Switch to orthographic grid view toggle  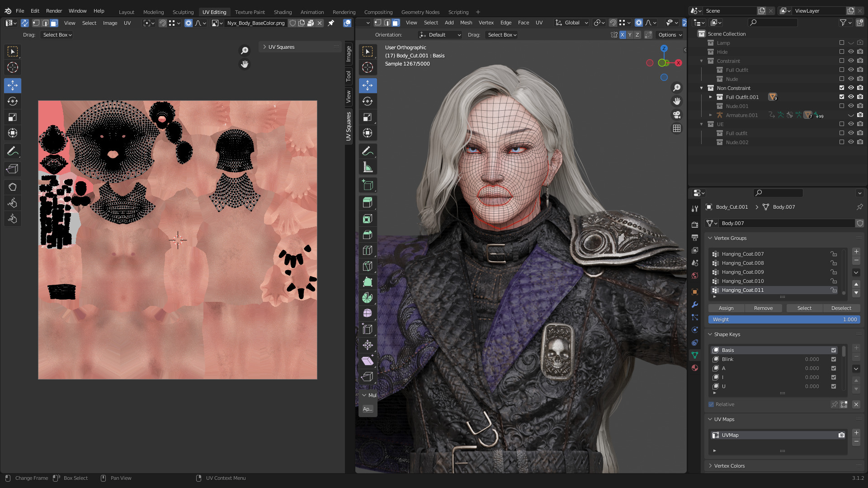[677, 129]
